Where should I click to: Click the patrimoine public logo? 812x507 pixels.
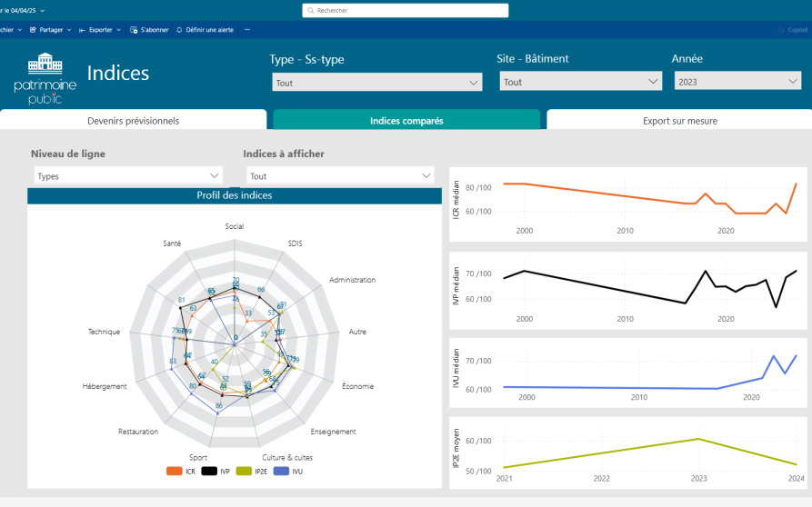(x=45, y=79)
